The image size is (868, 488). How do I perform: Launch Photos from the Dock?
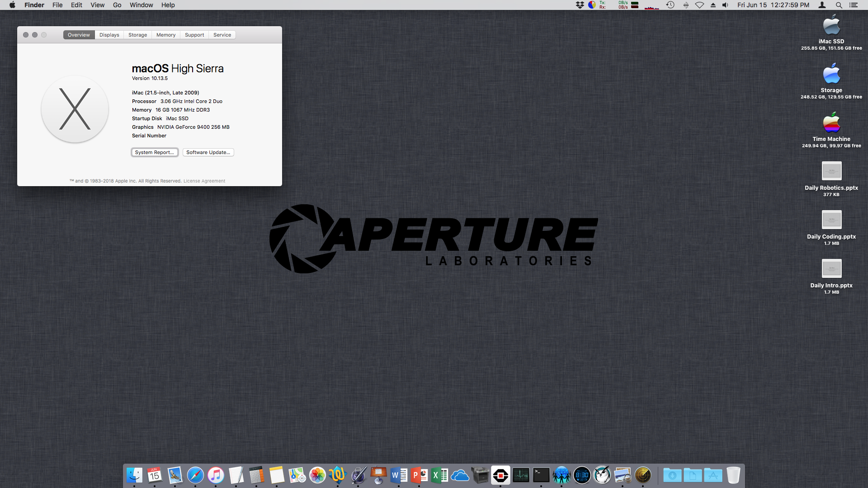pyautogui.click(x=317, y=475)
